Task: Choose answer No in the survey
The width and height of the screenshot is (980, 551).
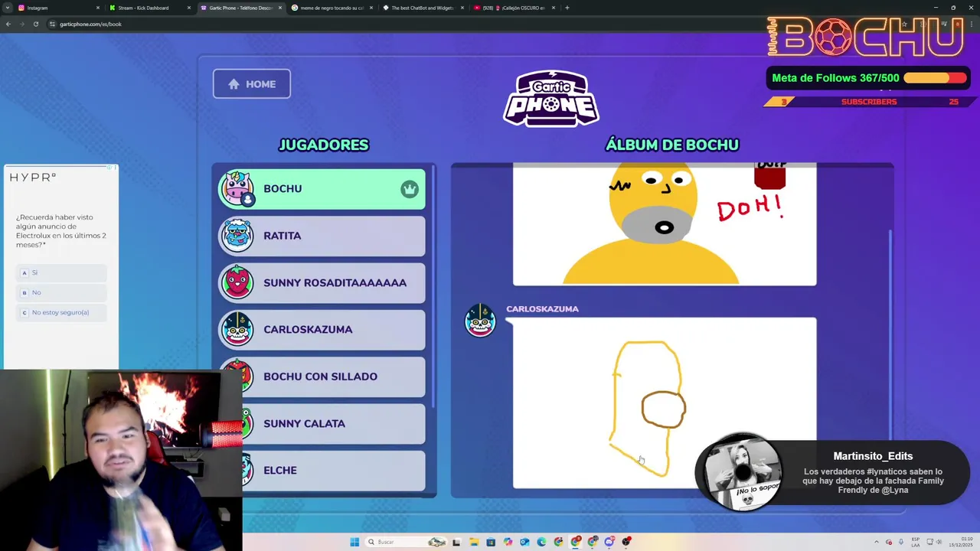Action: click(x=62, y=292)
